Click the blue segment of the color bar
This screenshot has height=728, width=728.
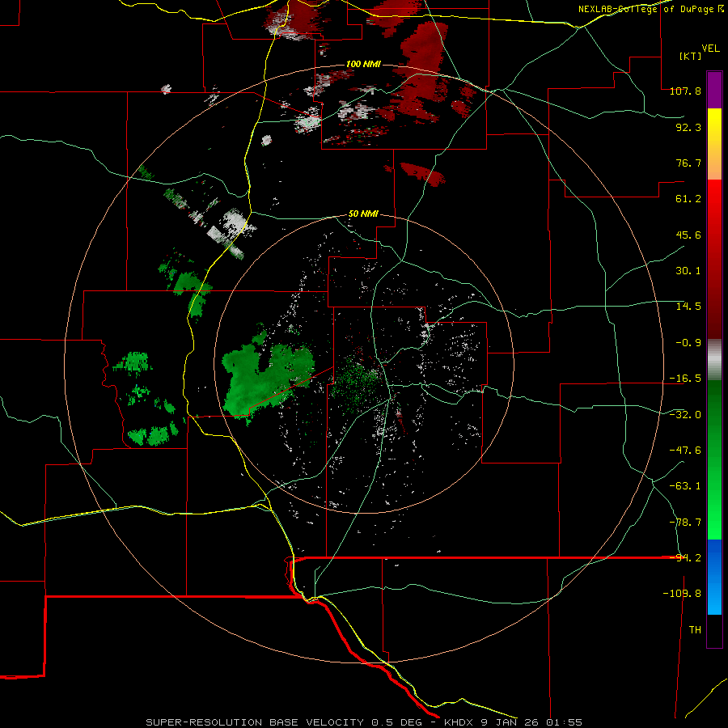[x=714, y=577]
